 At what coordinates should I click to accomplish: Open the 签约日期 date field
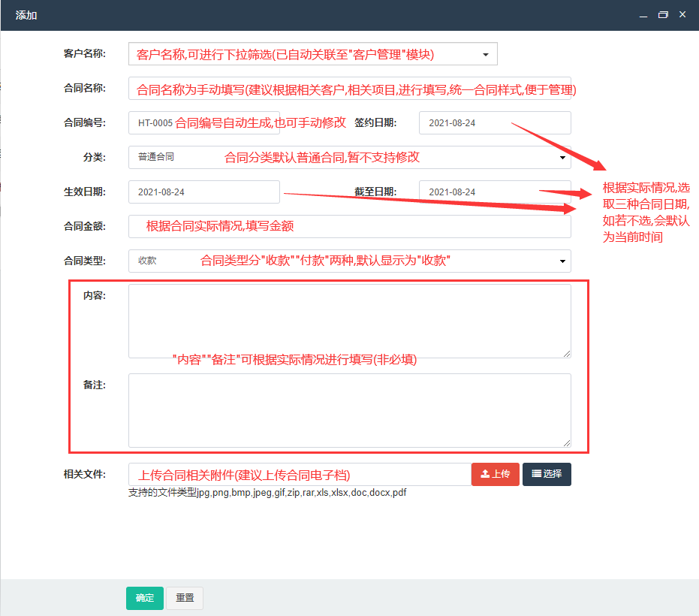point(495,122)
